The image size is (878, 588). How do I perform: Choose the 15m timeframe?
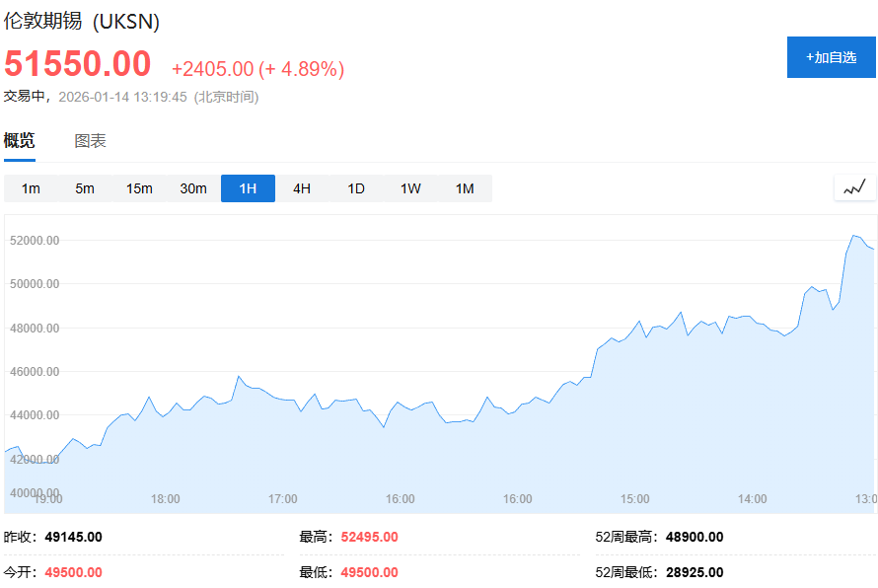139,188
